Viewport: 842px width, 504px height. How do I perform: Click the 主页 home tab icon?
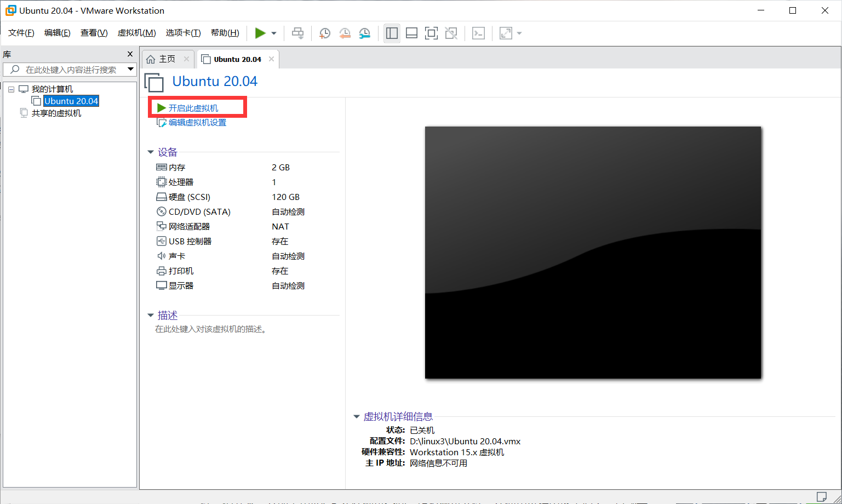click(x=151, y=59)
